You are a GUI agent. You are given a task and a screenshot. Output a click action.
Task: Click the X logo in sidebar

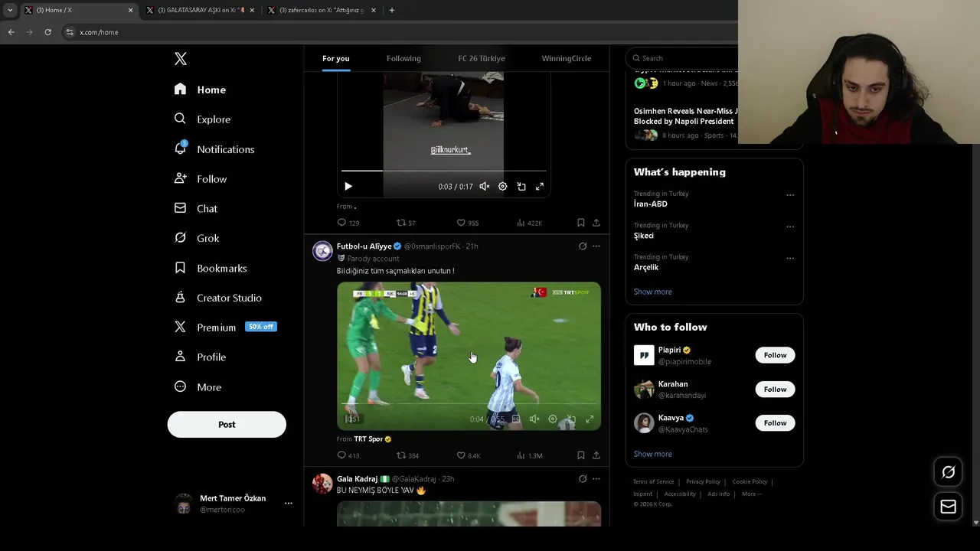coord(181,59)
